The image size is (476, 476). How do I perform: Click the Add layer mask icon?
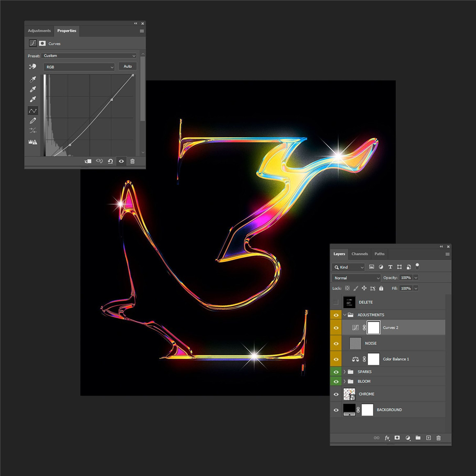pos(397,438)
